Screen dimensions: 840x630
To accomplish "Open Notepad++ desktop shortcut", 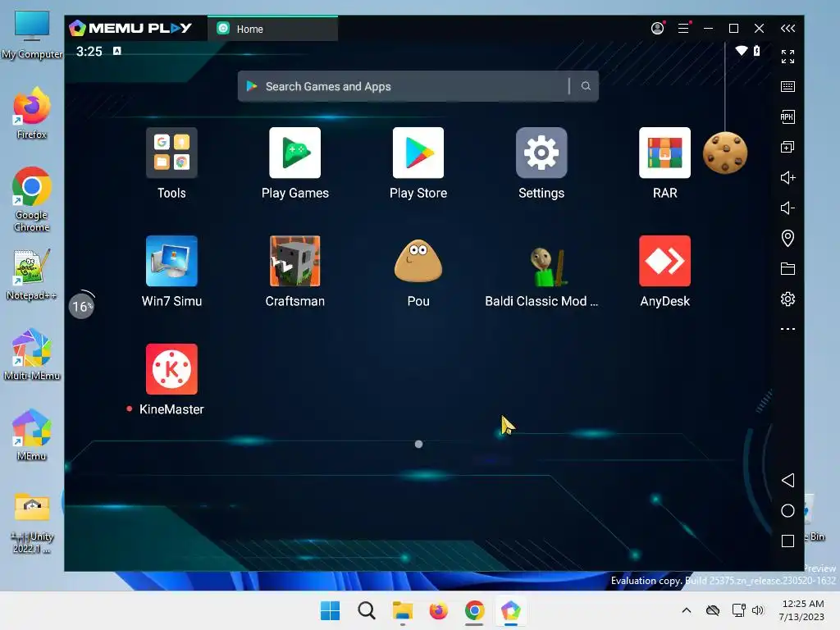I will [32, 274].
